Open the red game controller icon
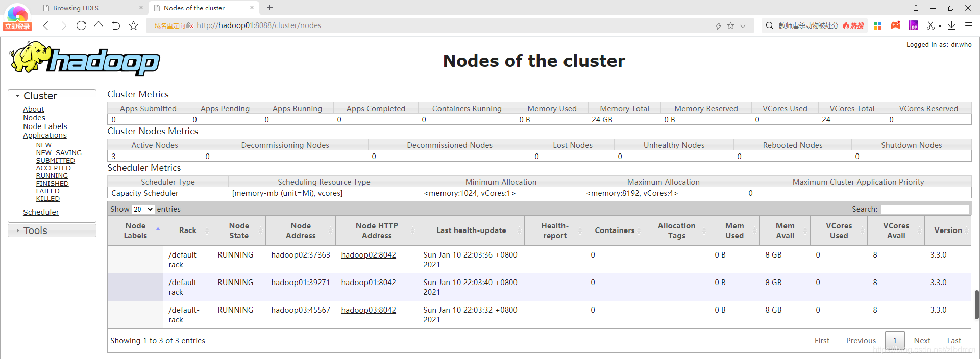 coord(895,25)
